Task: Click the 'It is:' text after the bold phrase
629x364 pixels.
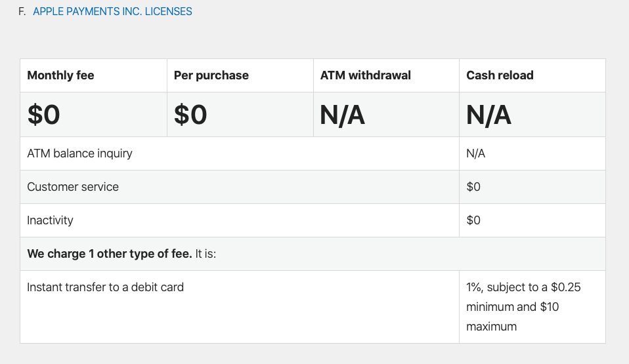Action: pos(206,254)
